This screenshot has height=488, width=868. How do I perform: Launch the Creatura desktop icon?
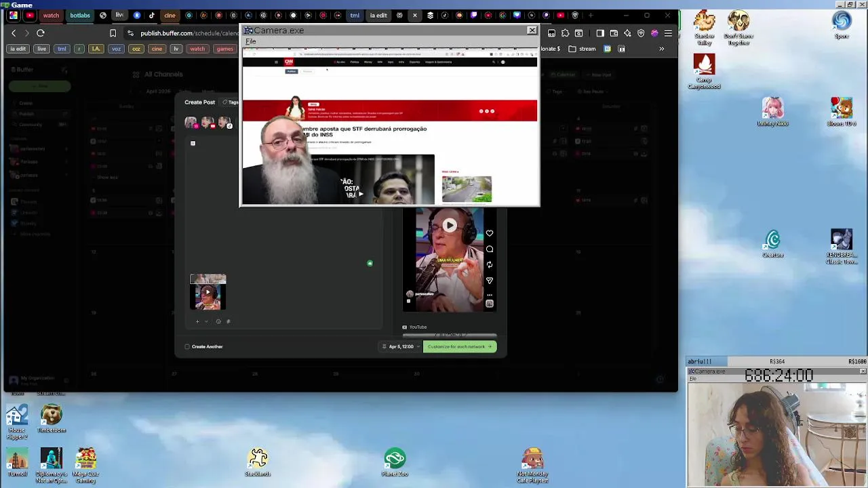pyautogui.click(x=772, y=244)
